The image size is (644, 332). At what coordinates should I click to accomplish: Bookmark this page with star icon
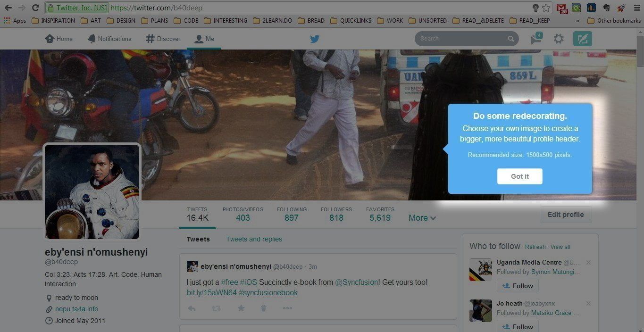[x=546, y=8]
